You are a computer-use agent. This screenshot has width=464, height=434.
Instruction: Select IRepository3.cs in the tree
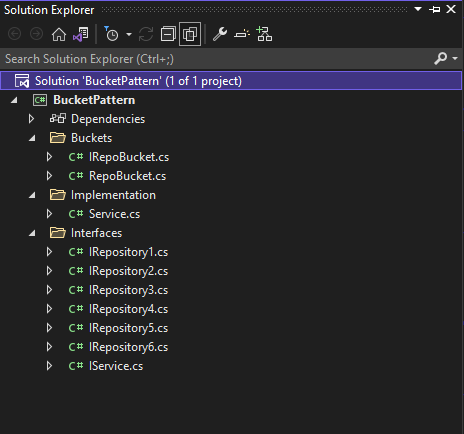pos(128,290)
